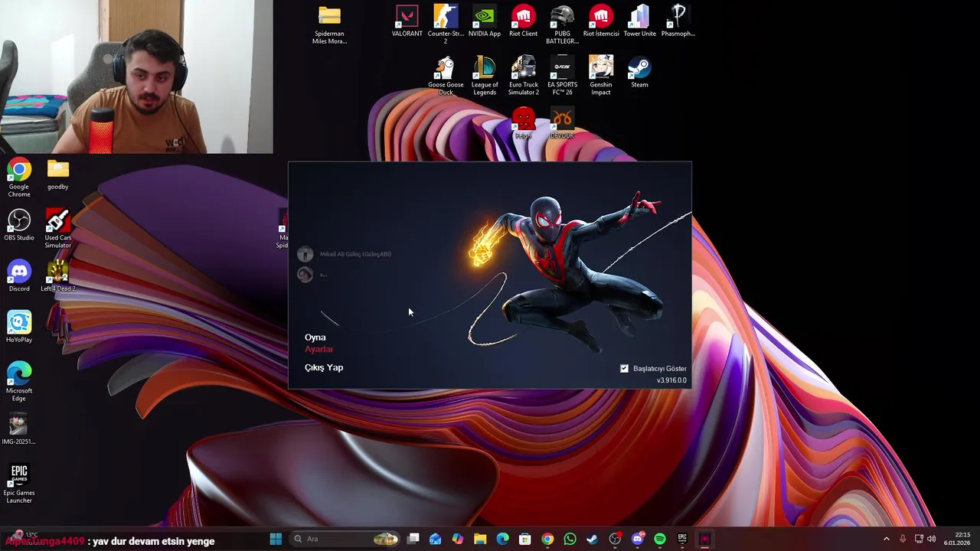
Task: Open the Riot İstemcisi desktop shortcut
Action: [601, 21]
